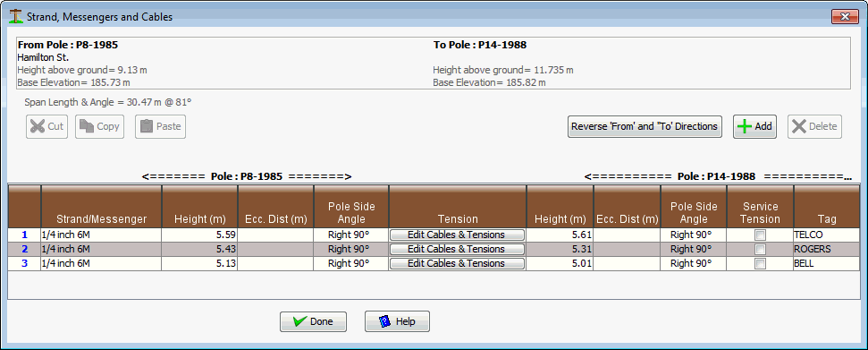868x350 pixels.
Task: Toggle Service Tension checkbox for ROGERS
Action: (761, 250)
